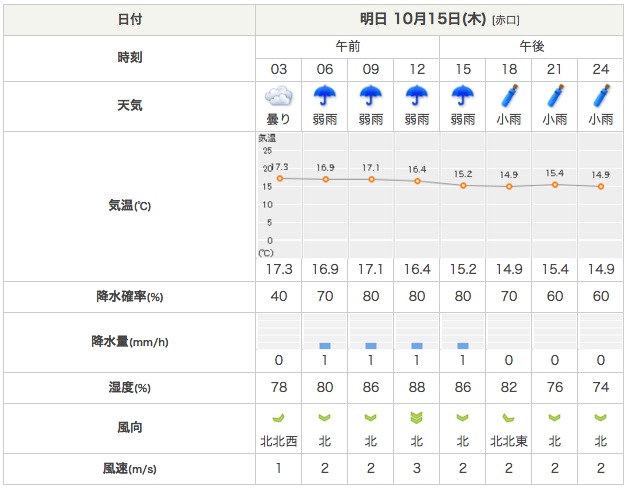Click wind direction arrow for 北北東 at 18
This screenshot has width=629, height=490.
click(509, 418)
